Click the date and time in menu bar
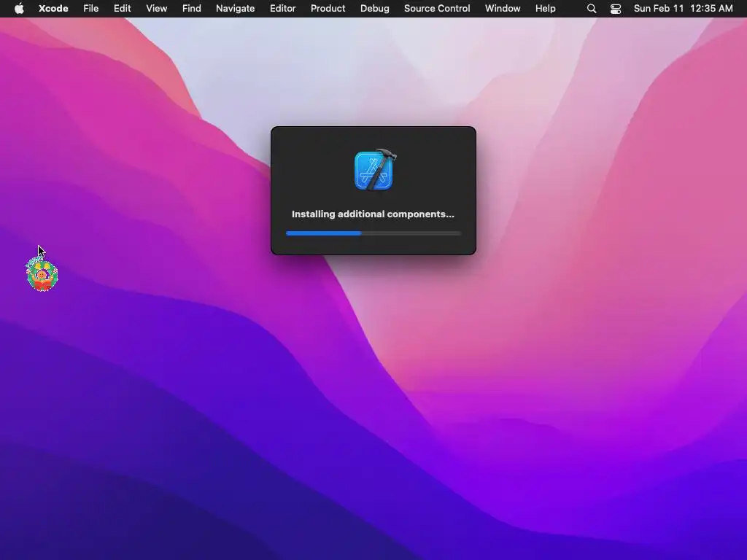The image size is (747, 560). tap(683, 9)
